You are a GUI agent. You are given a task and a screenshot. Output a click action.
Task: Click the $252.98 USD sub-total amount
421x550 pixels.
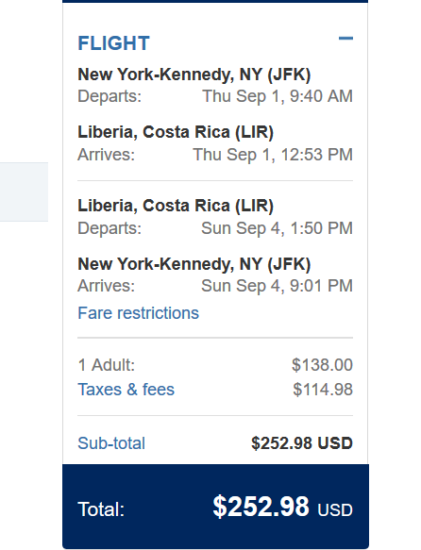tap(302, 443)
